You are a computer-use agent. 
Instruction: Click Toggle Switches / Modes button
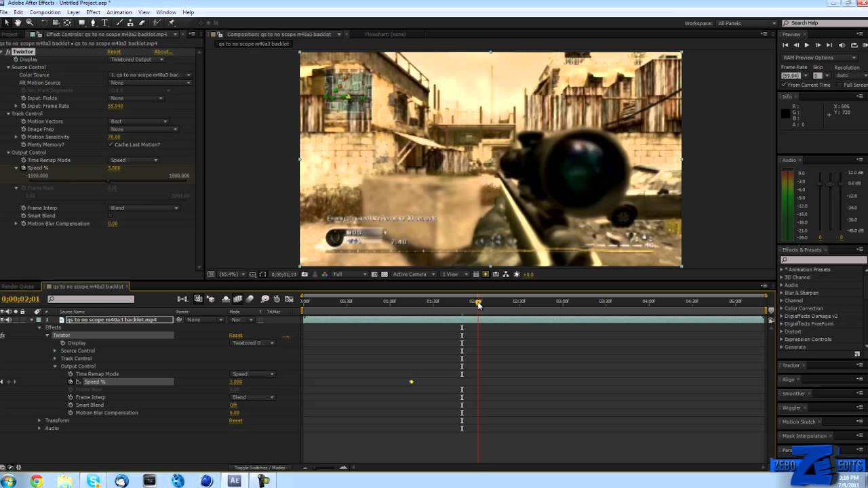pyautogui.click(x=260, y=468)
